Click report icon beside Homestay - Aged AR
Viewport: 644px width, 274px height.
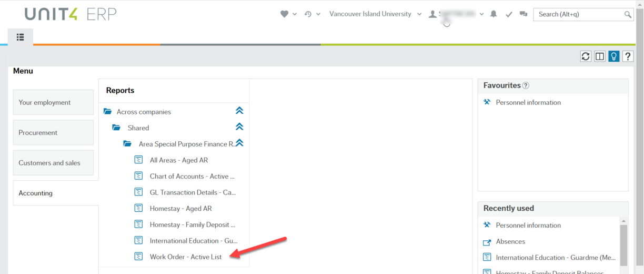(x=138, y=208)
